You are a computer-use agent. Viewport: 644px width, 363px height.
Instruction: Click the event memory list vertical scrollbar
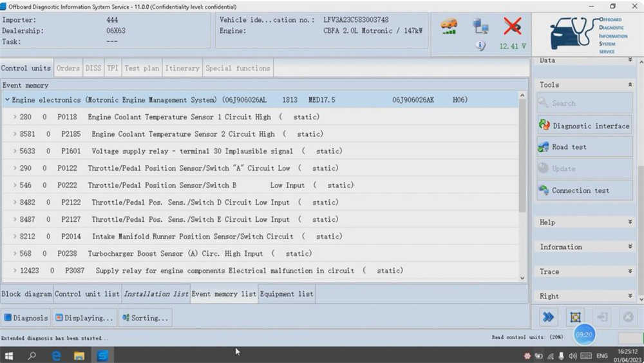point(522,186)
